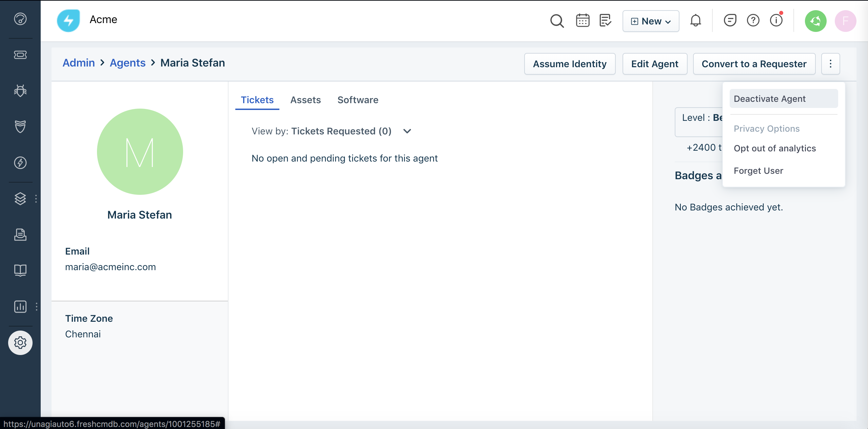Open the Admin gear icon in sidebar
868x429 pixels.
(x=20, y=343)
